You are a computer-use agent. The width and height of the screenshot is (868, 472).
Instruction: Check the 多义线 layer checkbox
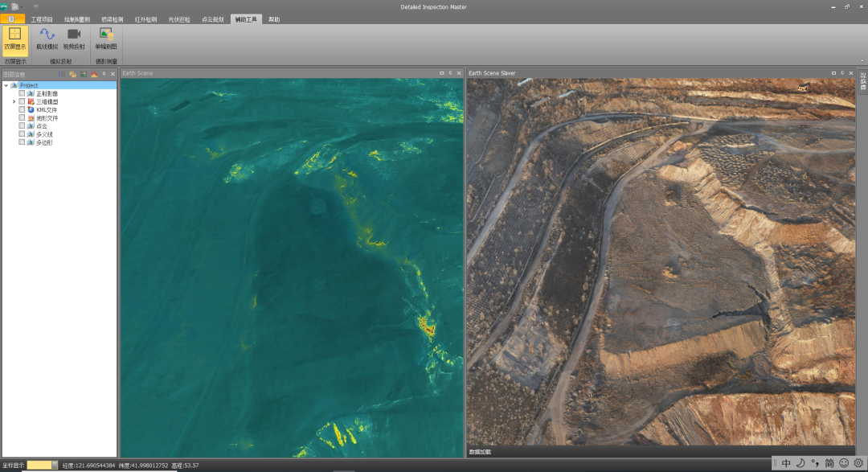(x=23, y=134)
